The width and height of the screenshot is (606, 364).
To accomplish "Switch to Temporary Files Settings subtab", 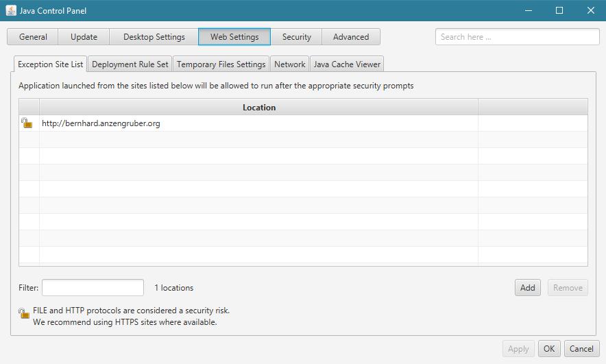I will pyautogui.click(x=221, y=64).
